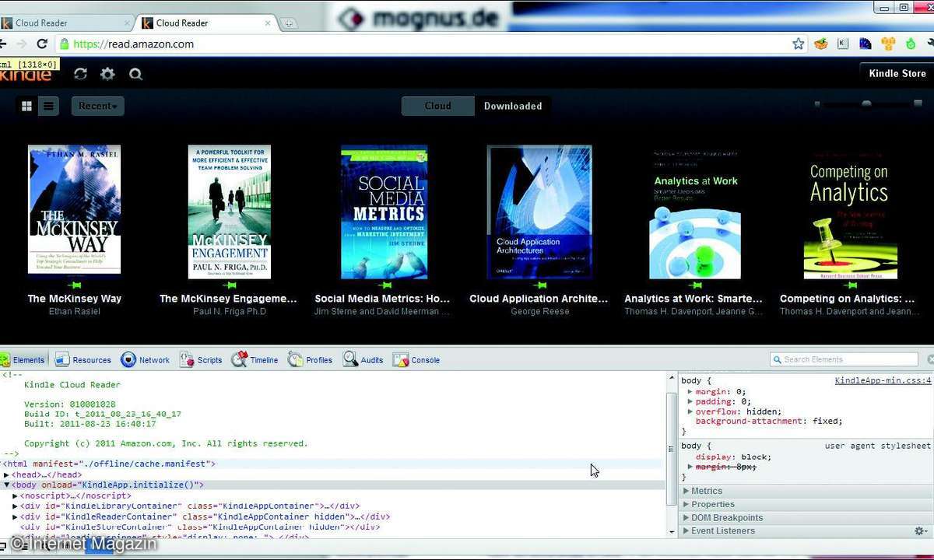Click the browser forward arrow

20,44
